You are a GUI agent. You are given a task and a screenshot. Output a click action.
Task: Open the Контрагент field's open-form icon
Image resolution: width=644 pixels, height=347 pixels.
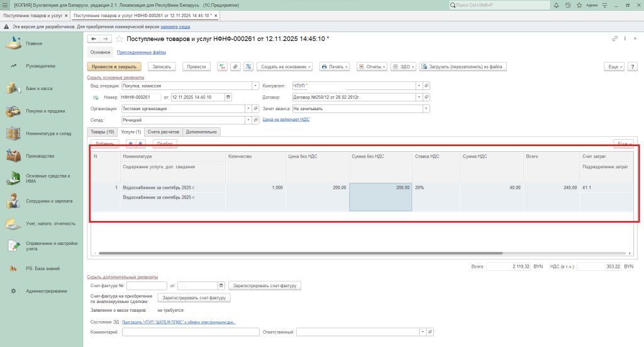tap(427, 86)
